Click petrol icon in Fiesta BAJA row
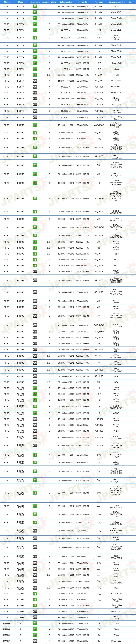The width and height of the screenshot is (136, 644). [35, 6]
